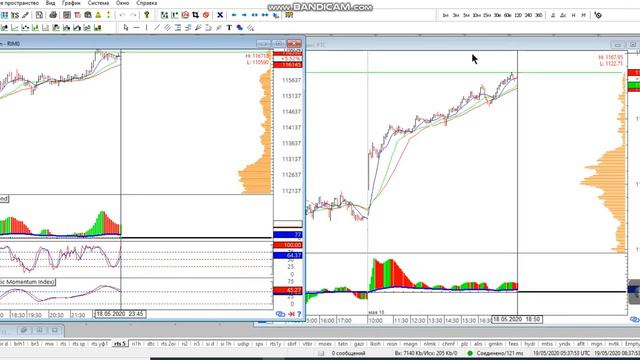
Task: Click the yellow grid icon after arrows
Action: pos(289,15)
